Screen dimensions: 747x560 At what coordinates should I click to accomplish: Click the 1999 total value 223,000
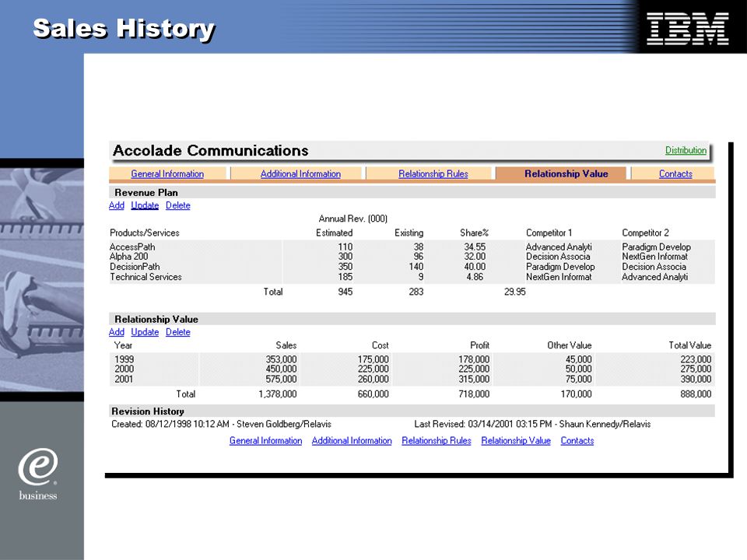pos(696,359)
